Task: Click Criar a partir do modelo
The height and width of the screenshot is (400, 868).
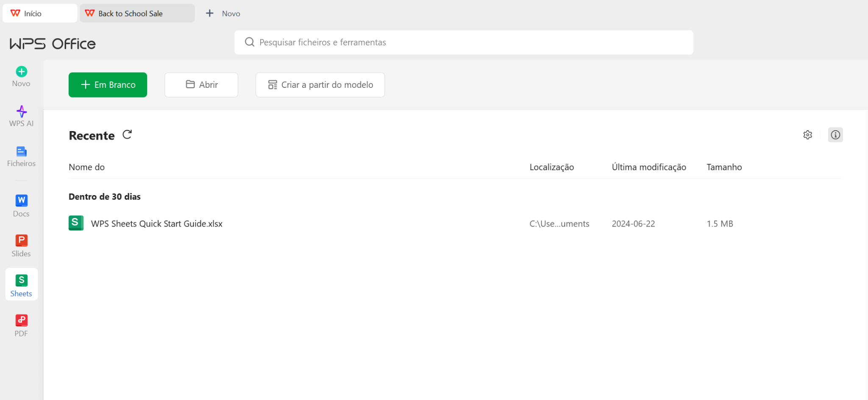Action: point(320,85)
